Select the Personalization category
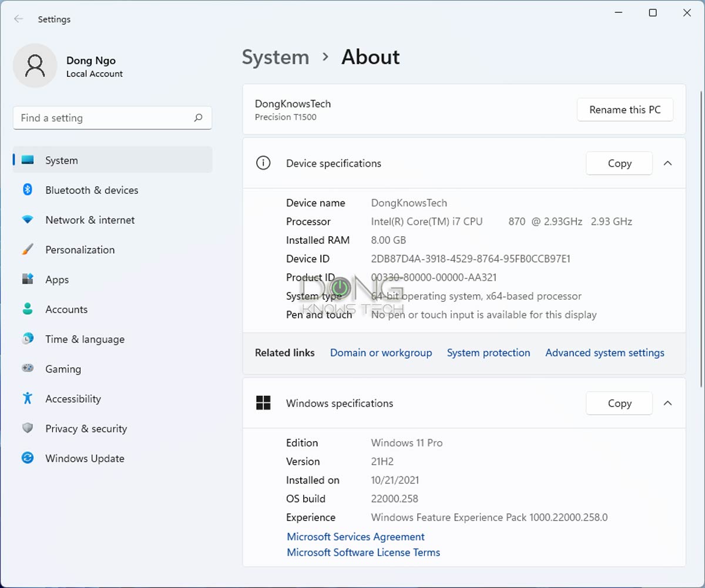705x588 pixels. click(112, 250)
